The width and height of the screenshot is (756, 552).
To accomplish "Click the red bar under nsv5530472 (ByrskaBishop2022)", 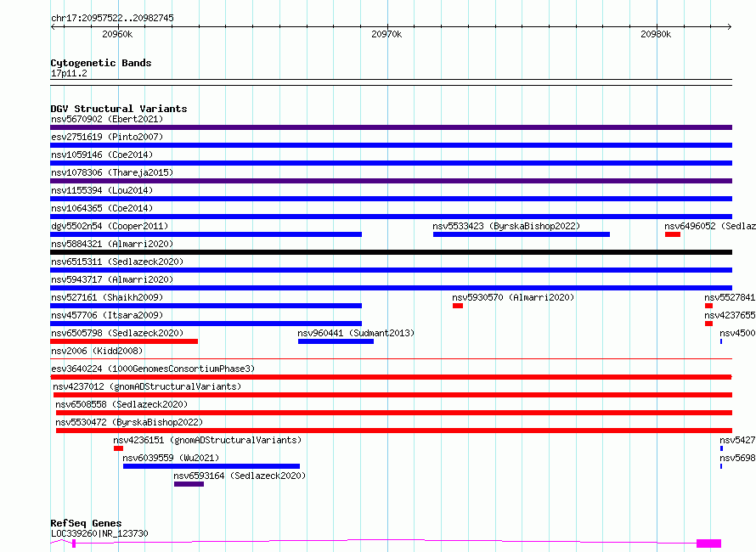I will click(394, 431).
